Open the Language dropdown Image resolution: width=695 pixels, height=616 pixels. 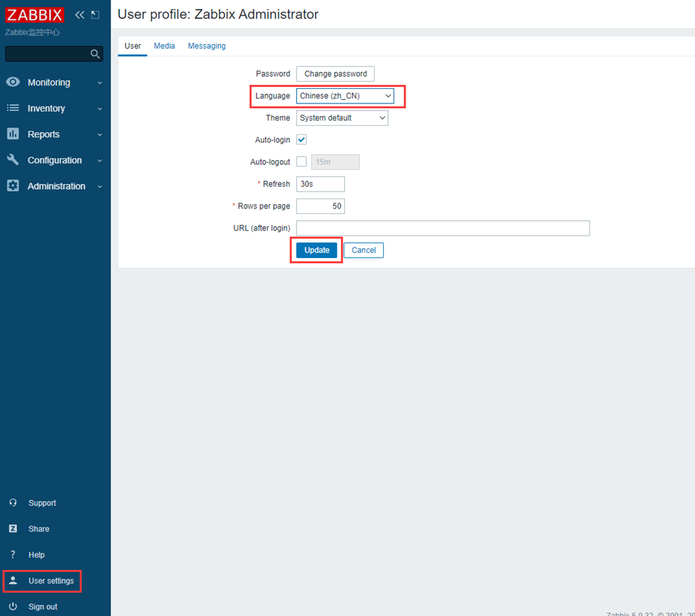(345, 96)
